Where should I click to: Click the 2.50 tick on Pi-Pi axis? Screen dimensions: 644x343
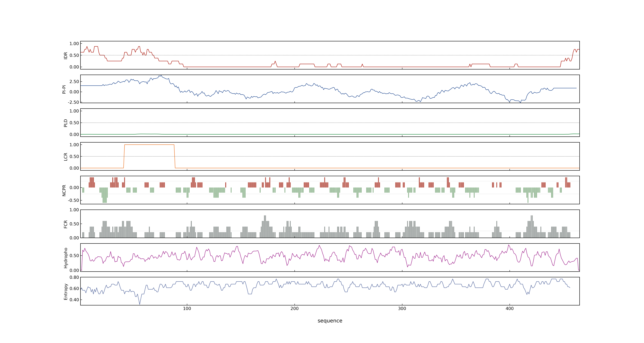point(74,82)
